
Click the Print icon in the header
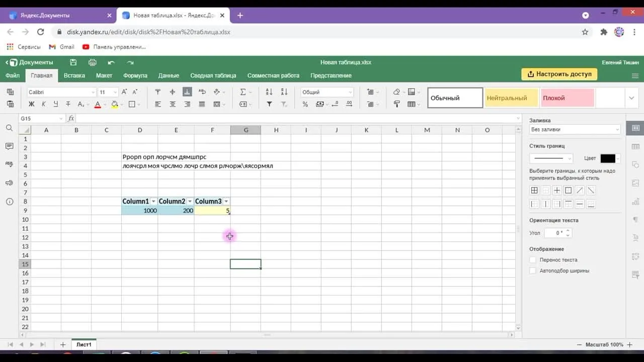(x=92, y=62)
